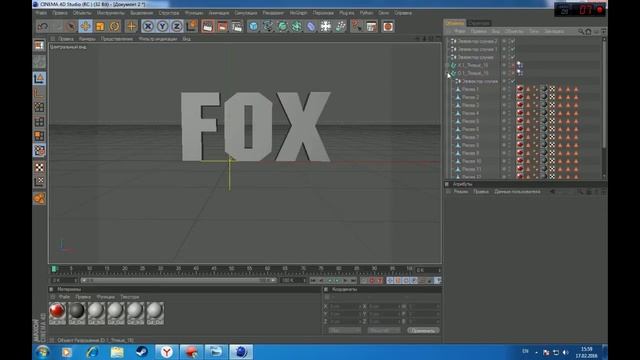Toggle the X axis lock
Image resolution: width=640 pixels, height=360 pixels.
click(x=148, y=27)
